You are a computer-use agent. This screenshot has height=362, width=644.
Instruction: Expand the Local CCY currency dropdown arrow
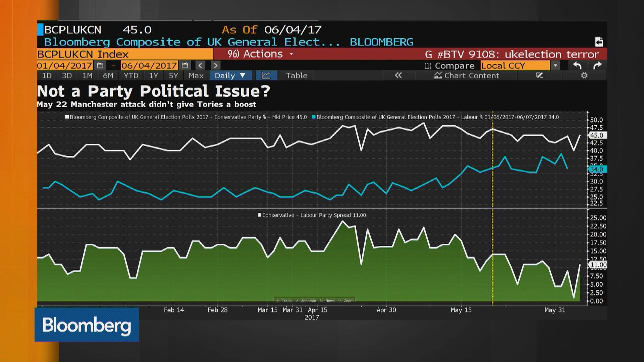555,65
